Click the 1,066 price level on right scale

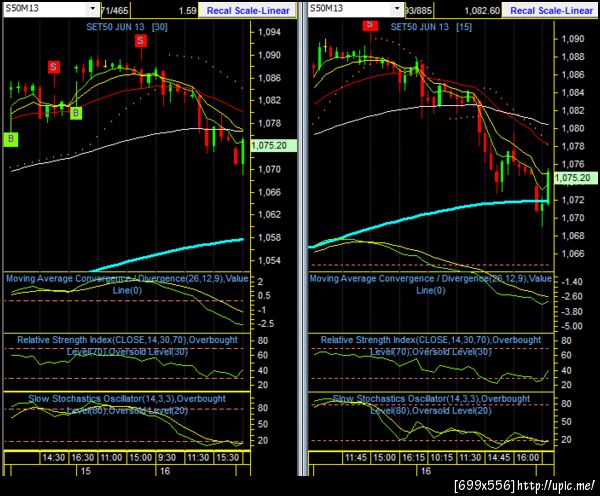(573, 254)
